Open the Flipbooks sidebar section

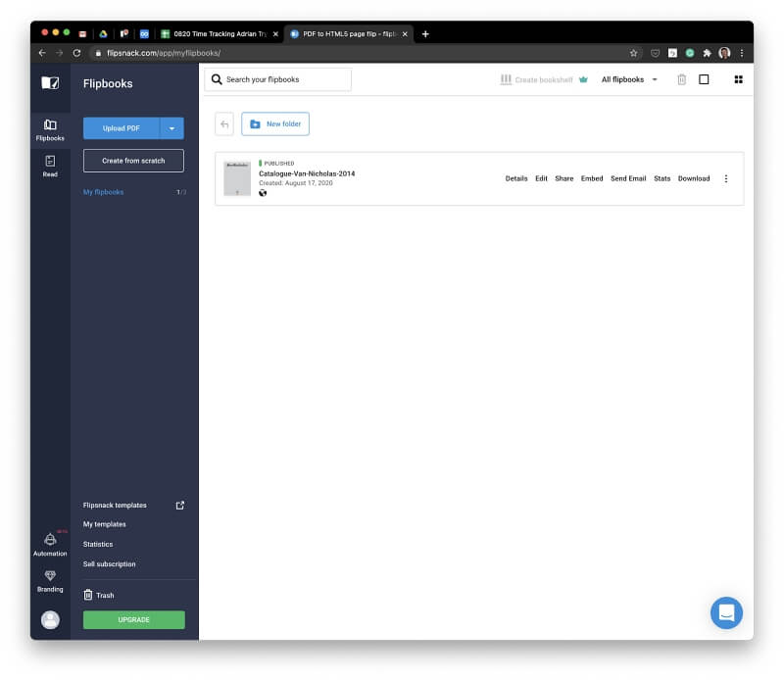(x=50, y=129)
